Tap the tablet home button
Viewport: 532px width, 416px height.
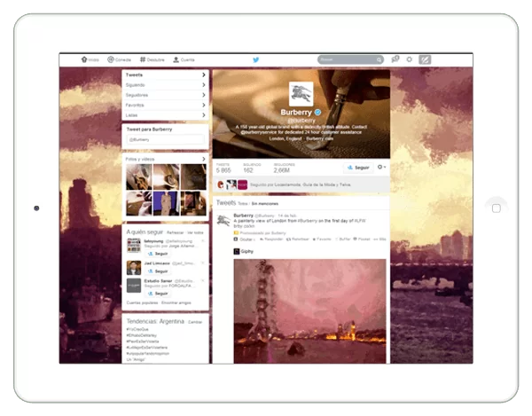[x=496, y=208]
